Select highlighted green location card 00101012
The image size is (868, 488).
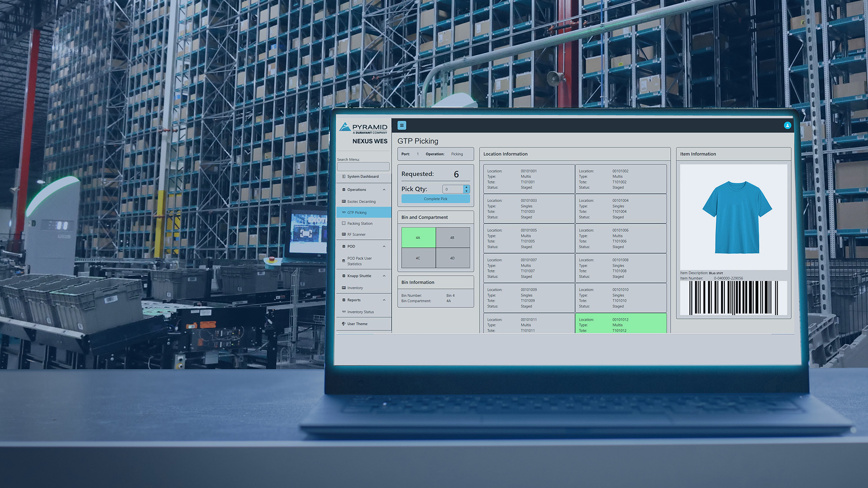(x=621, y=324)
